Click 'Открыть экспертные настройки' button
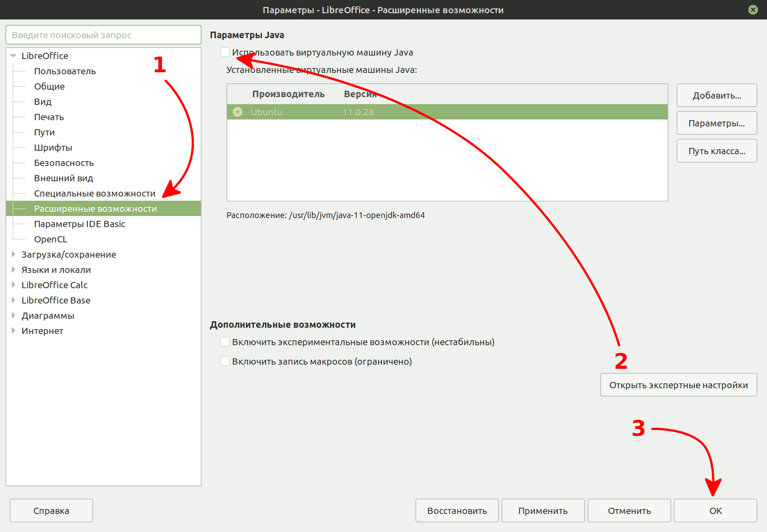This screenshot has width=767, height=532. [678, 385]
